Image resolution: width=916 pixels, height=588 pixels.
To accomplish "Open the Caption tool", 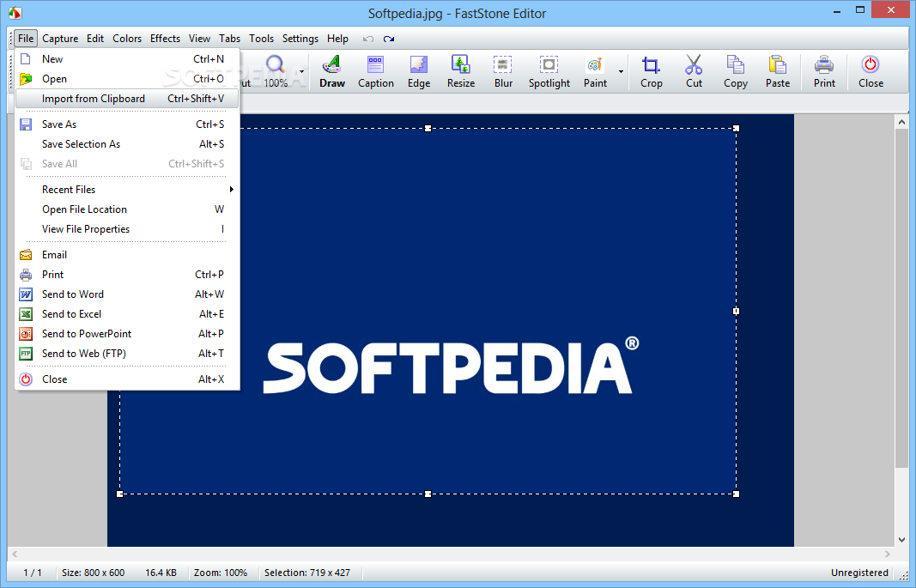I will (376, 72).
